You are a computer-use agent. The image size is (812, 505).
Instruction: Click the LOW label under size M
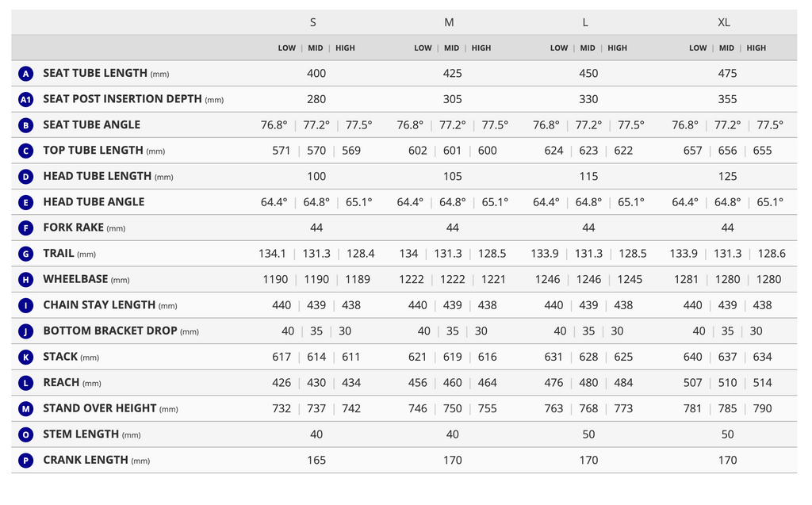tap(423, 48)
